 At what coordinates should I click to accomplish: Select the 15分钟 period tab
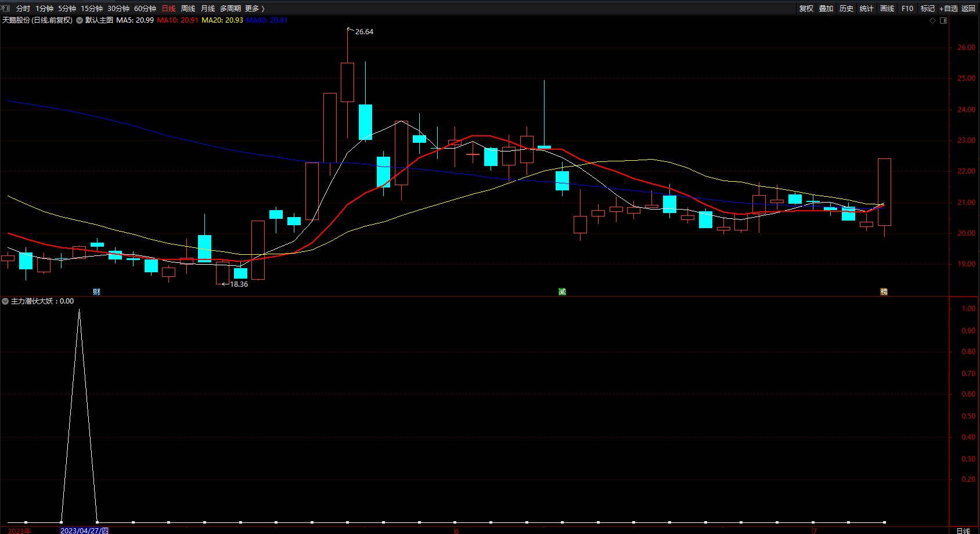click(x=92, y=8)
